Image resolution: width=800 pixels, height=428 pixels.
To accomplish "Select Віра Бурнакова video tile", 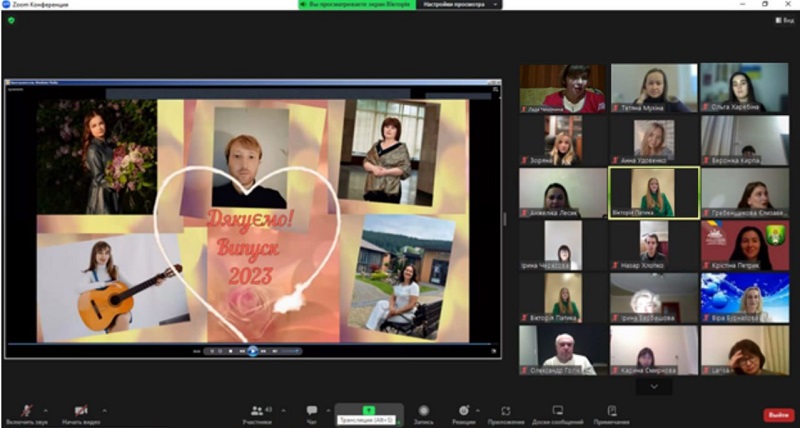I will tap(744, 298).
